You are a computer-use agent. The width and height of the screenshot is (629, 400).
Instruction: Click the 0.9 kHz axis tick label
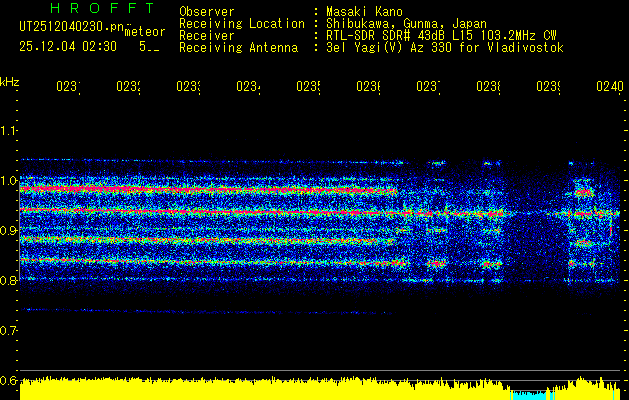click(8, 230)
